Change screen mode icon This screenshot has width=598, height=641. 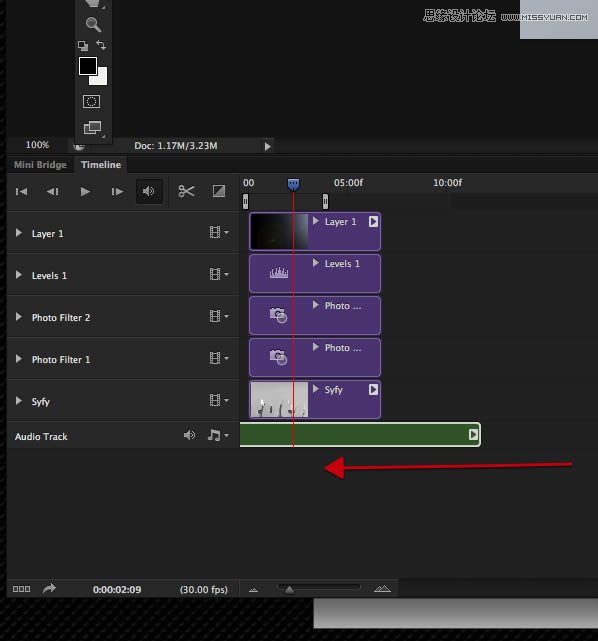[93, 128]
